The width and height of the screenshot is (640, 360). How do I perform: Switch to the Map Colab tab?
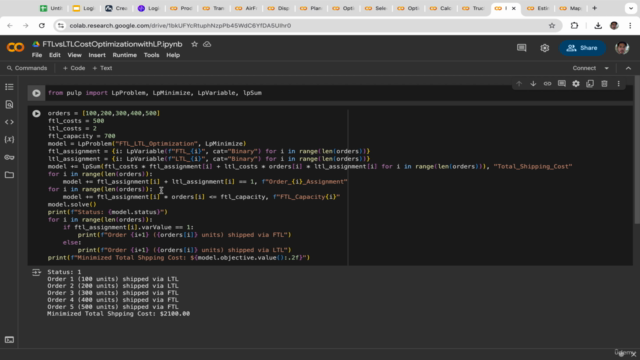click(x=571, y=8)
